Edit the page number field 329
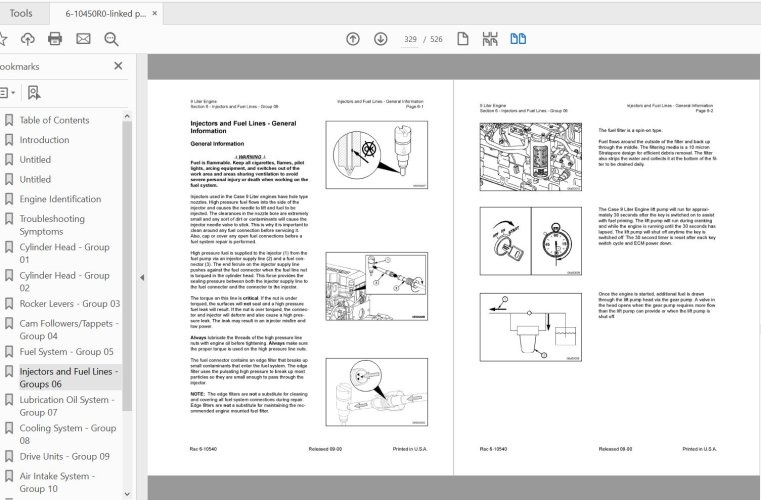Screen dimensions: 761x500 point(410,39)
